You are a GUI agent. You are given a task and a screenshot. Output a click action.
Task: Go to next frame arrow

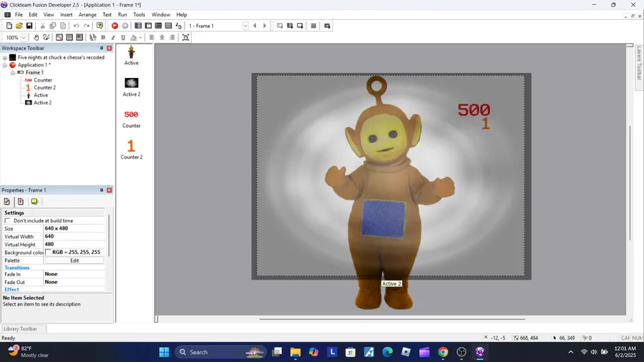pos(265,26)
